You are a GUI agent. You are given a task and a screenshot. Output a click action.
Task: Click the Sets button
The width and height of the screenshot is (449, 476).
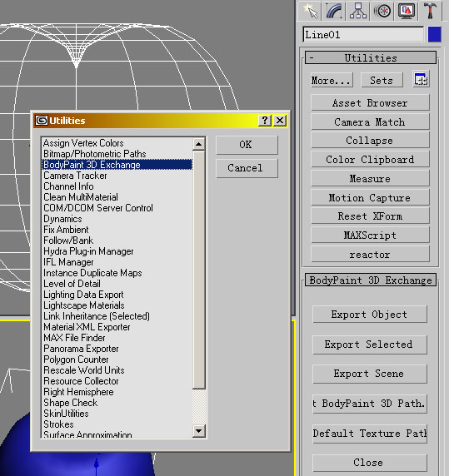[x=382, y=80]
